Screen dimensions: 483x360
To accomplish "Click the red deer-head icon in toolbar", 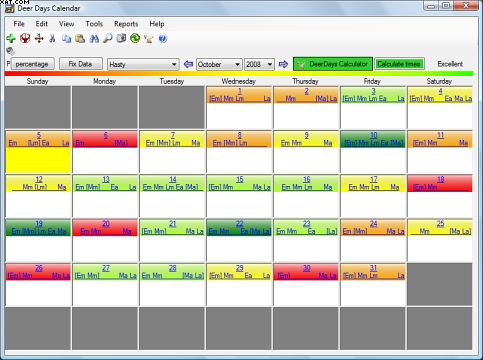I will pos(25,38).
